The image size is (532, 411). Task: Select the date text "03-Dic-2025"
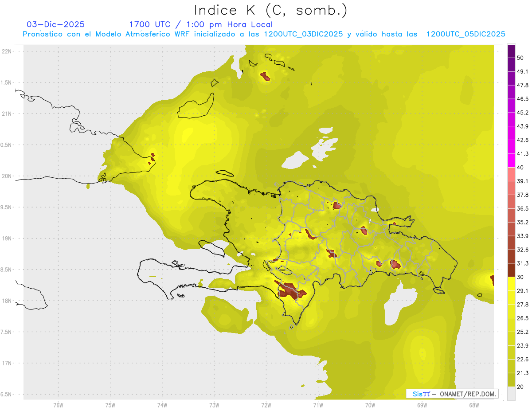click(55, 24)
